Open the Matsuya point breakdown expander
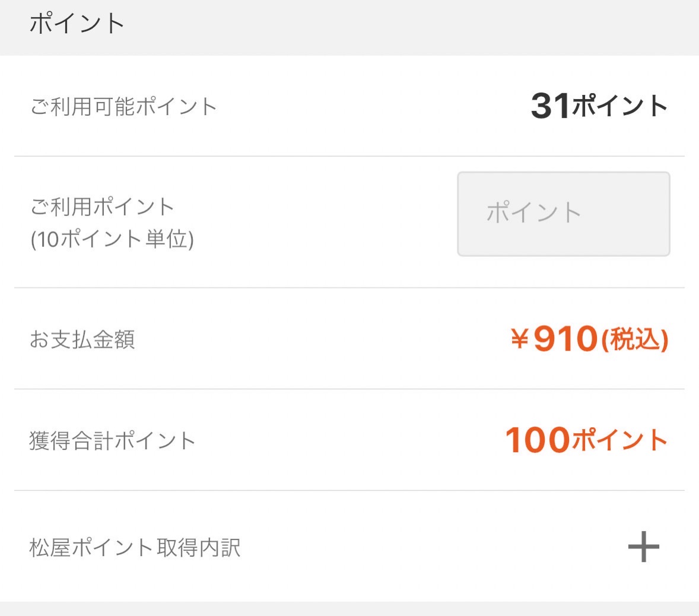The height and width of the screenshot is (616, 699). pos(643,547)
